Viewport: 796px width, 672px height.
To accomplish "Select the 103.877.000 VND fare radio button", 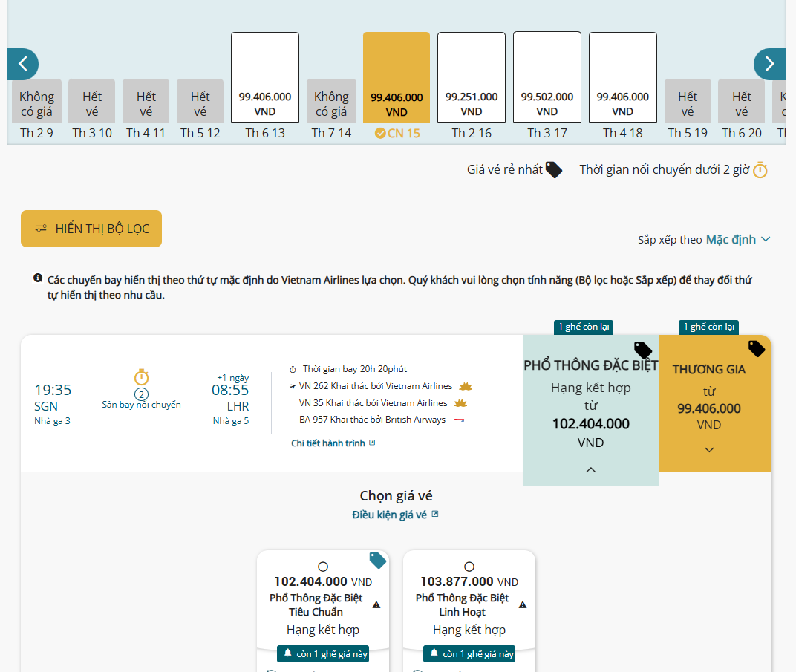I will 469,567.
